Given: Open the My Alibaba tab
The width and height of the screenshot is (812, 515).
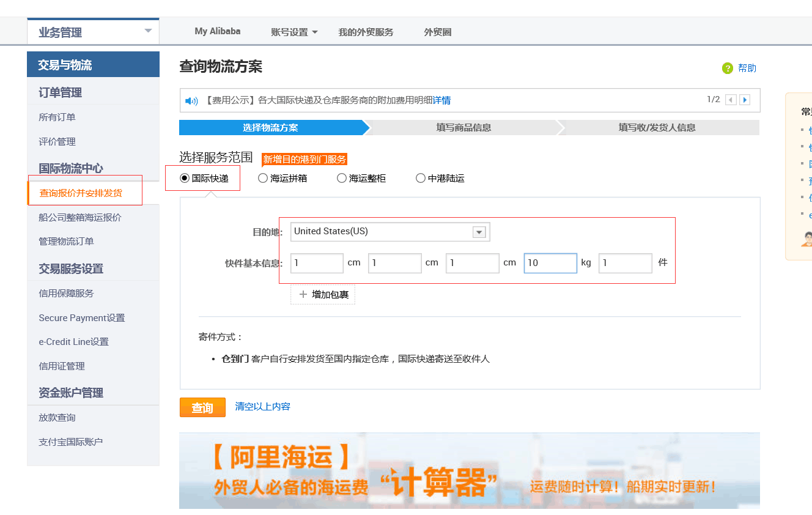Looking at the screenshot, I should (218, 31).
